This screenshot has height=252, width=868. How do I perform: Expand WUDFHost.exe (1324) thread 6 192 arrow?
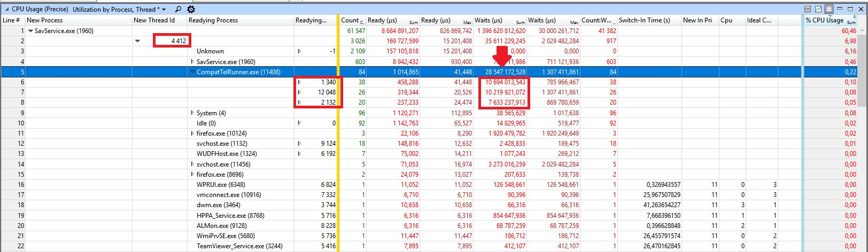[x=299, y=154]
